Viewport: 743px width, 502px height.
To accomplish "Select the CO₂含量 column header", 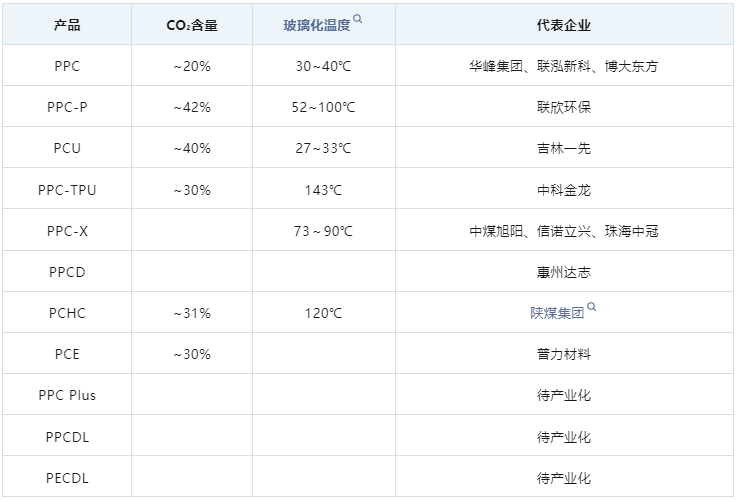I will coord(192,25).
